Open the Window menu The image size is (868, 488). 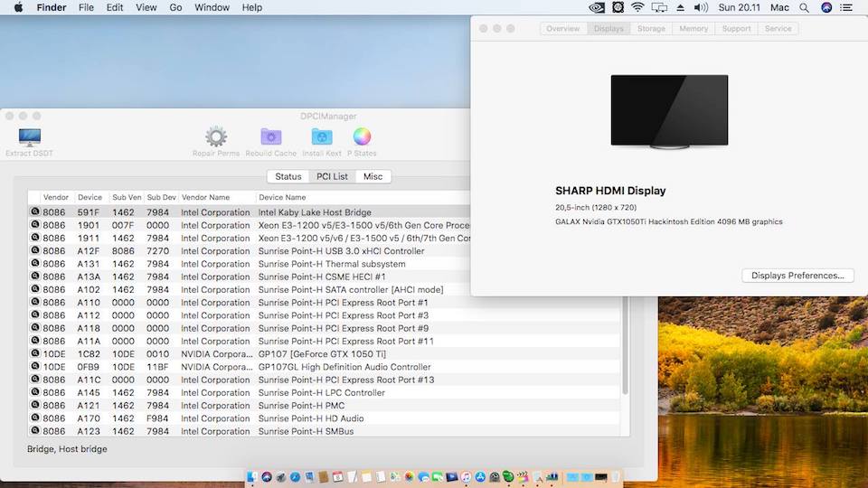point(212,7)
